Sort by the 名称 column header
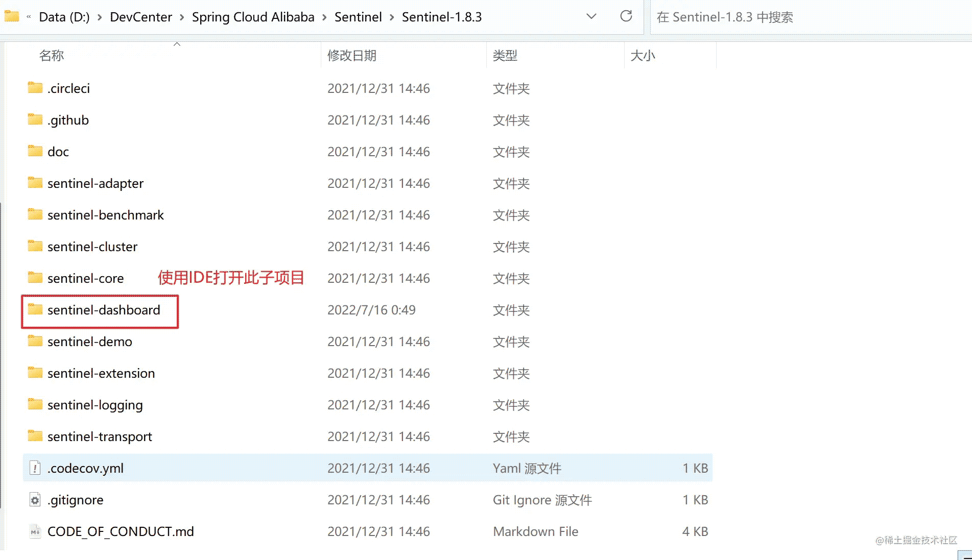The image size is (972, 560). [x=52, y=55]
